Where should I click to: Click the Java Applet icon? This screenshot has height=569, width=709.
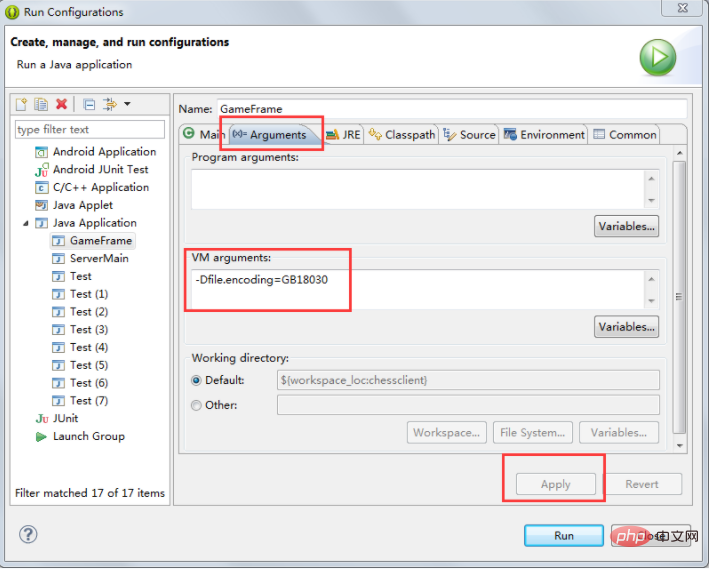pyautogui.click(x=41, y=205)
